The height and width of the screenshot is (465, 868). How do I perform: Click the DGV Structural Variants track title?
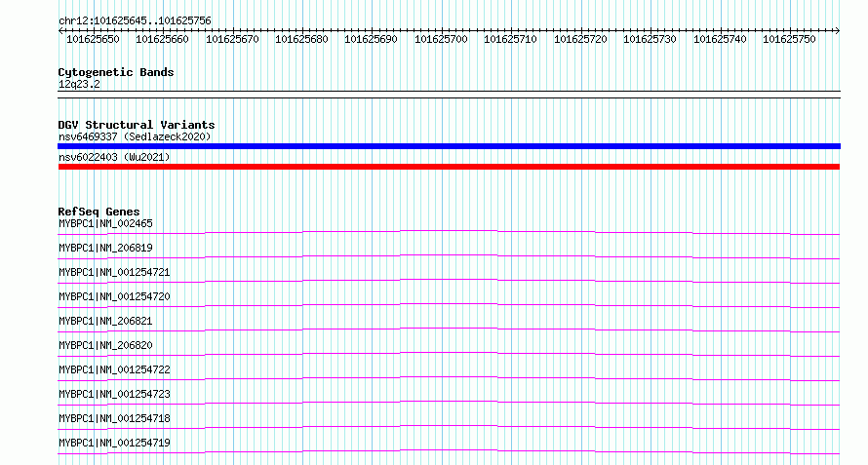tap(137, 125)
